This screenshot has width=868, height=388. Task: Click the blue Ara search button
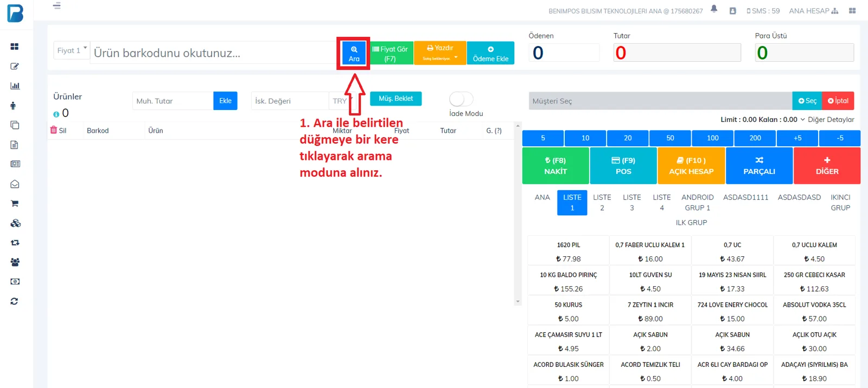pyautogui.click(x=354, y=53)
